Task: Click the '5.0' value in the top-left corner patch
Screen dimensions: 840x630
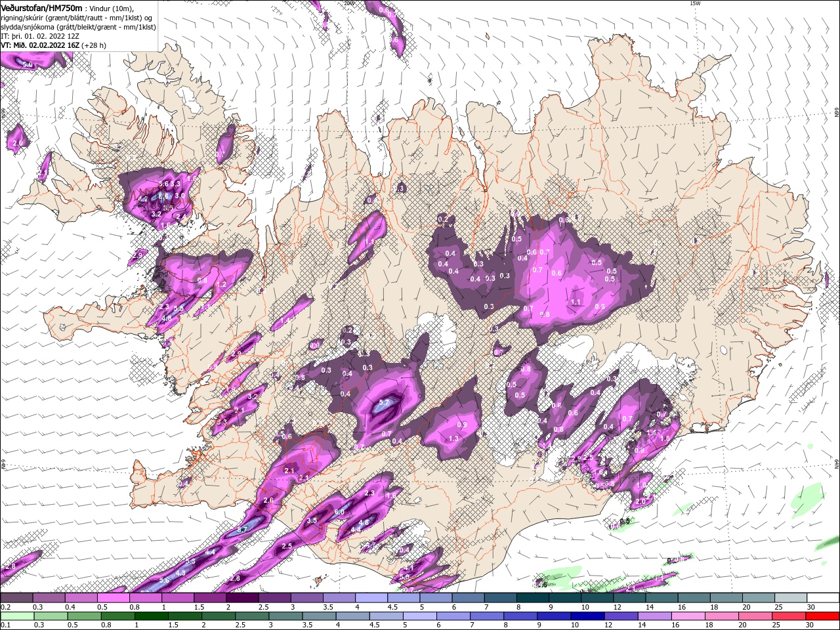Action: (x=28, y=64)
